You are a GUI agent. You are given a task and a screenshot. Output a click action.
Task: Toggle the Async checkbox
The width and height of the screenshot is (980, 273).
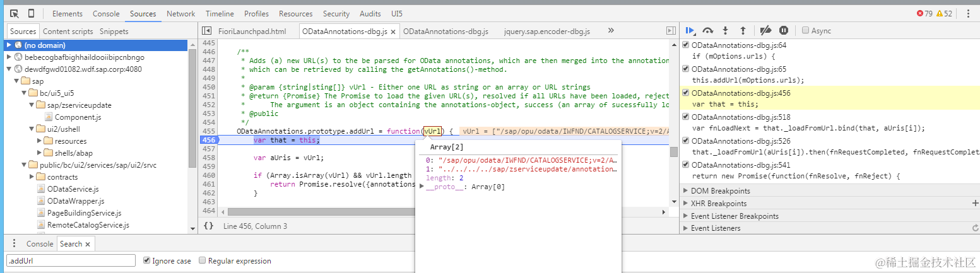coord(805,30)
